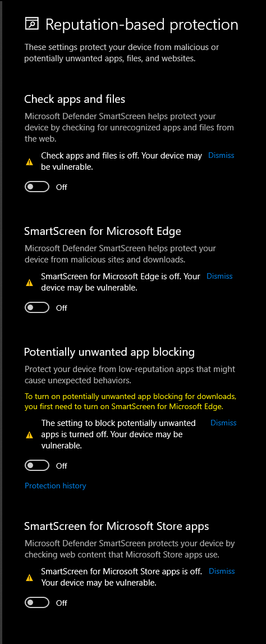
Task: Turn on Check apps and files toggle
Action: click(x=37, y=187)
